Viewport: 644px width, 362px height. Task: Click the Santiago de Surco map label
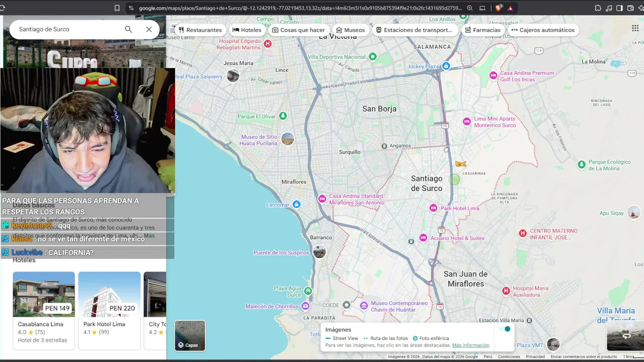[427, 184]
